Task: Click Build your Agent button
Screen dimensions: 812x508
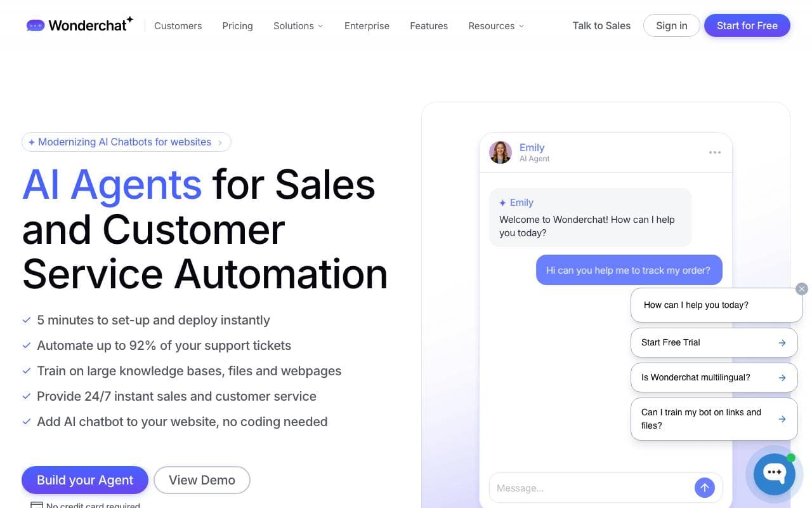Action: click(x=85, y=480)
